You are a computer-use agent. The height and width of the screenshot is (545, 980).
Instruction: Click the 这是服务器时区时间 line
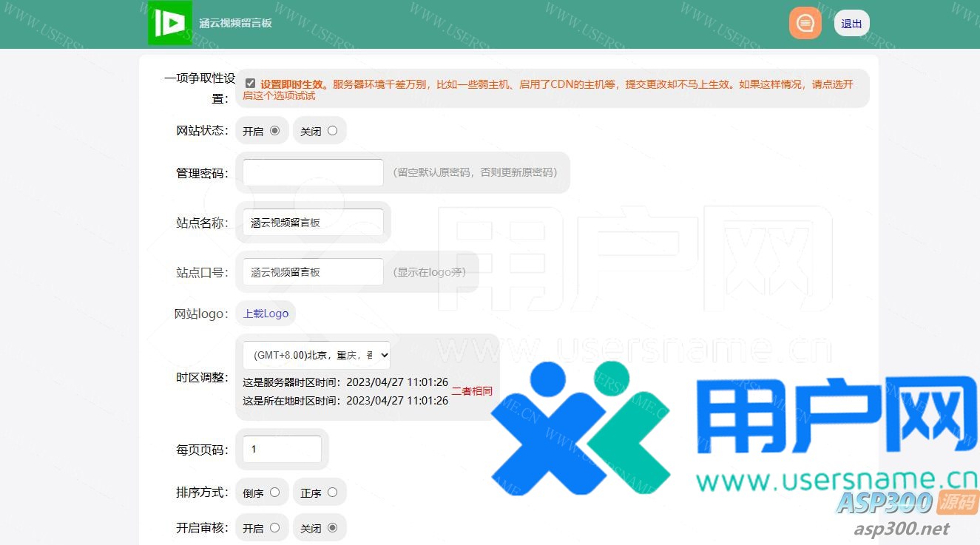pyautogui.click(x=345, y=382)
